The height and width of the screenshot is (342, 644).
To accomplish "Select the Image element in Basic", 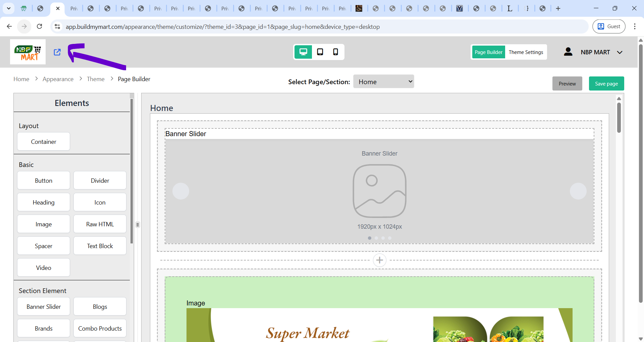I will click(44, 224).
